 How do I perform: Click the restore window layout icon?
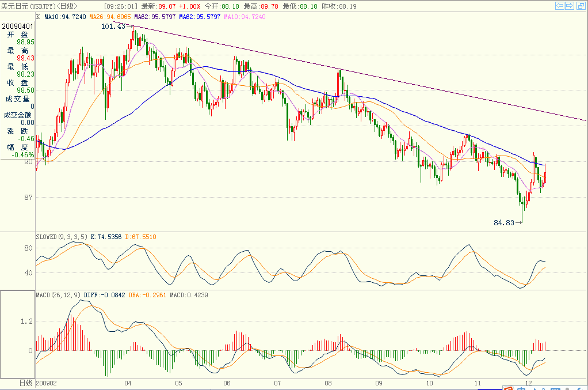pyautogui.click(x=581, y=6)
